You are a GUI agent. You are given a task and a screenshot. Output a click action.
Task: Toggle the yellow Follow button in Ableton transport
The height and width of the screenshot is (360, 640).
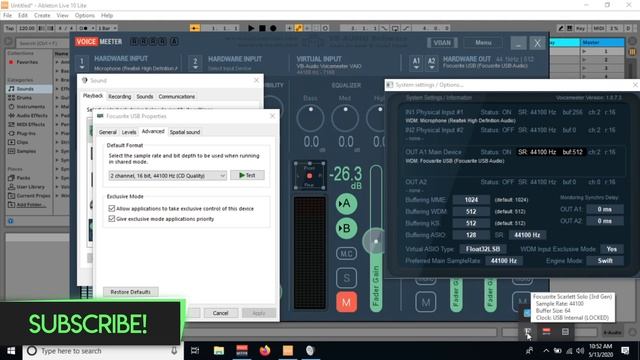[195, 28]
